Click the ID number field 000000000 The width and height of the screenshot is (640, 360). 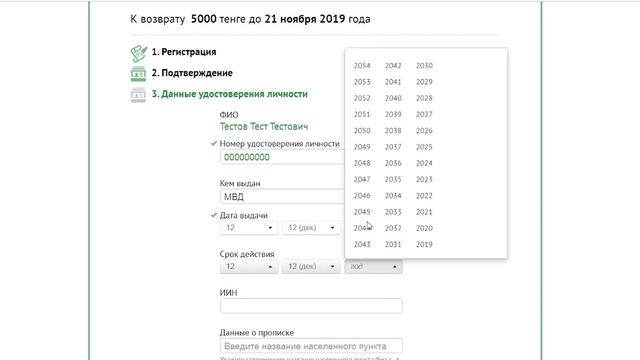click(x=282, y=157)
